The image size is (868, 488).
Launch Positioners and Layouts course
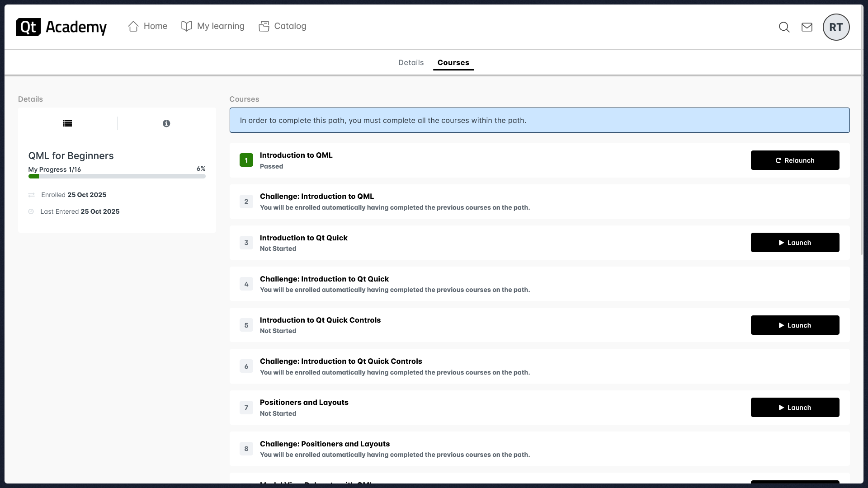[x=794, y=408]
